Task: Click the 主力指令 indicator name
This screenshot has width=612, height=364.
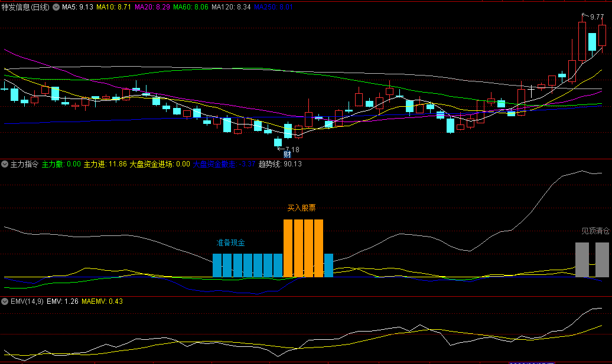Action: coord(24,164)
